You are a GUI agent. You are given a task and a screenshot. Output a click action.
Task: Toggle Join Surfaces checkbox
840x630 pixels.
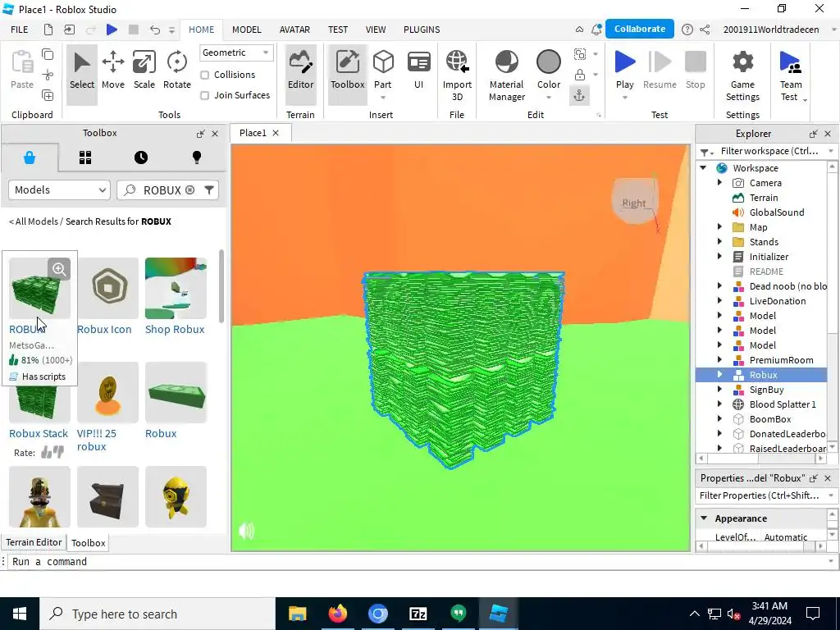click(204, 95)
